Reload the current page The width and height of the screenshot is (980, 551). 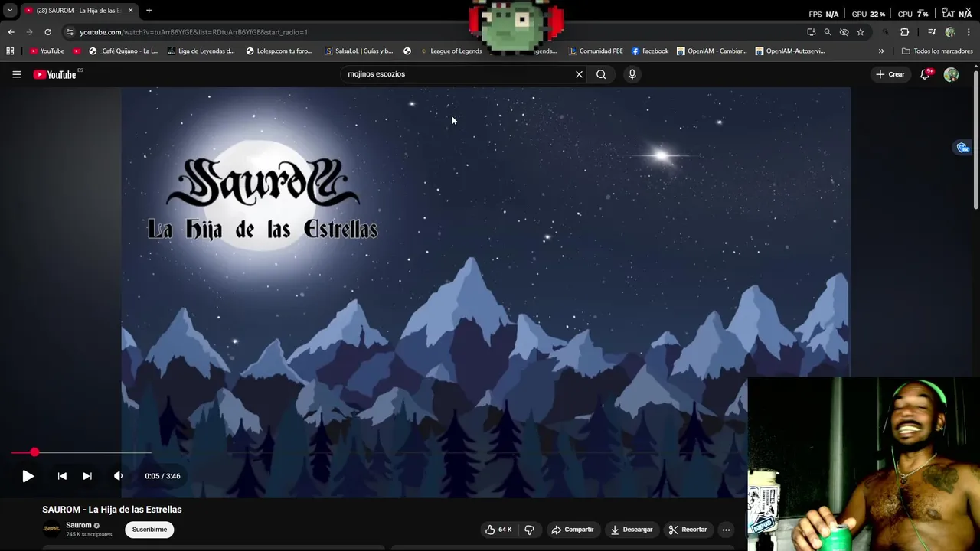[x=47, y=32]
